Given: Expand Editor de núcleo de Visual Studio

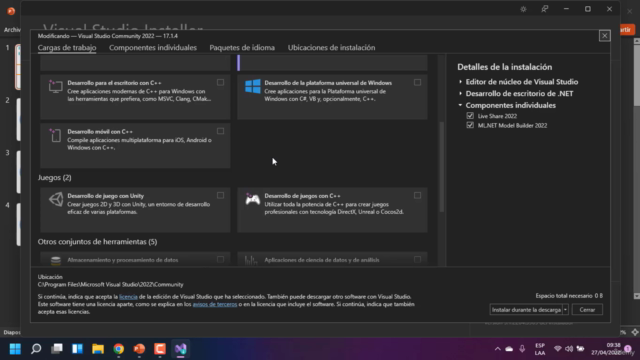Looking at the screenshot, I should 460,82.
